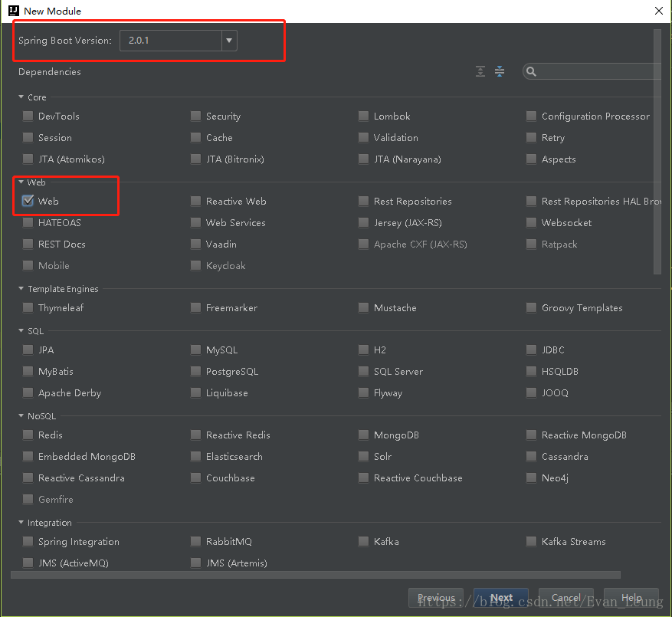The height and width of the screenshot is (617, 672).
Task: Click the vertical scrollbar on right
Action: pos(657,151)
